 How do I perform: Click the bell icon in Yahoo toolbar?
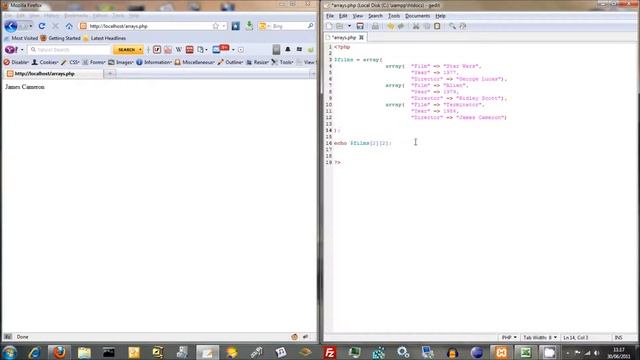[288, 49]
